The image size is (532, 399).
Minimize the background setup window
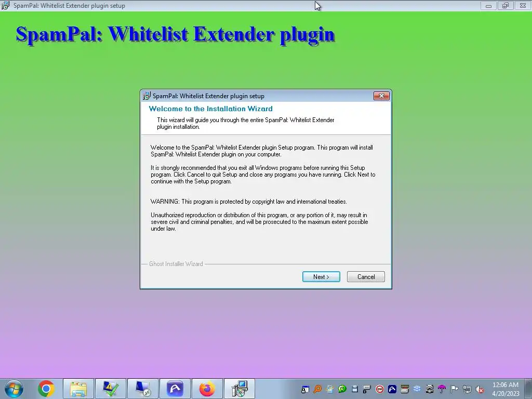pyautogui.click(x=488, y=5)
